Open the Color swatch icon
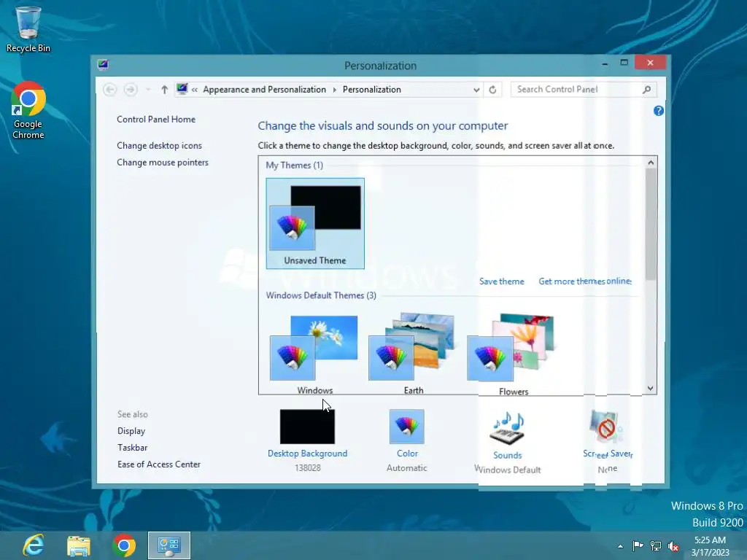The image size is (747, 560). tap(407, 427)
